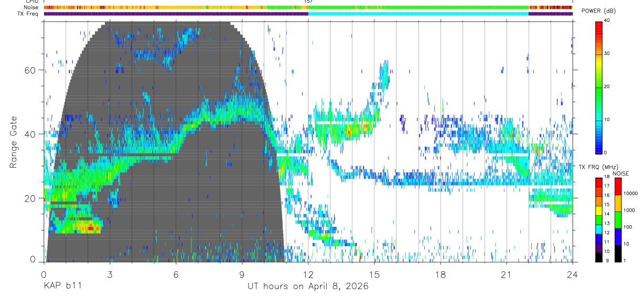The height and width of the screenshot is (297, 644).
Task: Click the "UT hours on April 8, 2026" title
Action: coord(308,287)
